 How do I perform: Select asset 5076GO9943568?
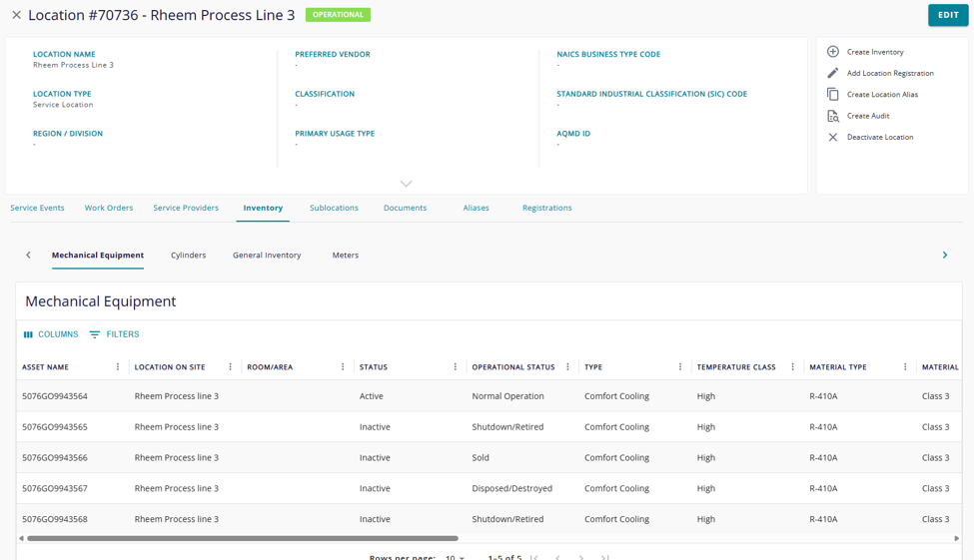coord(55,519)
